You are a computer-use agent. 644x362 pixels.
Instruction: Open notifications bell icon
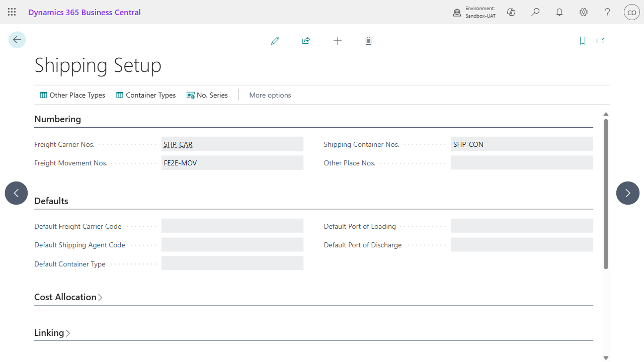559,12
